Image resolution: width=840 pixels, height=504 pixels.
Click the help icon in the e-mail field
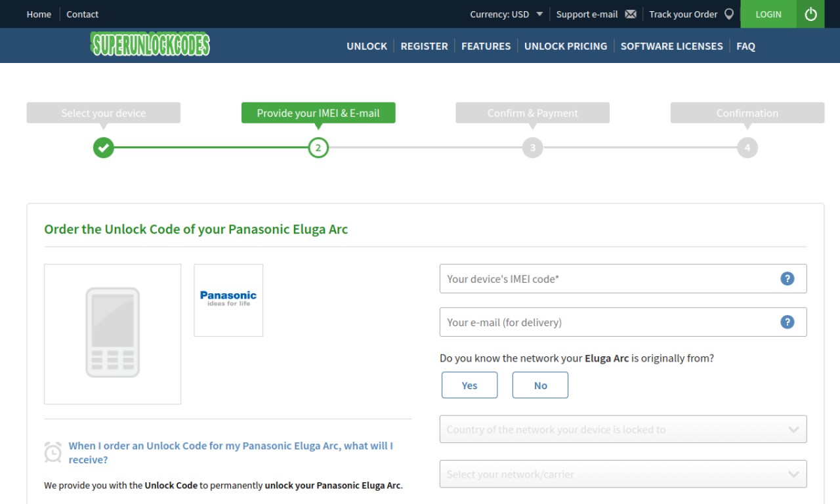click(787, 322)
